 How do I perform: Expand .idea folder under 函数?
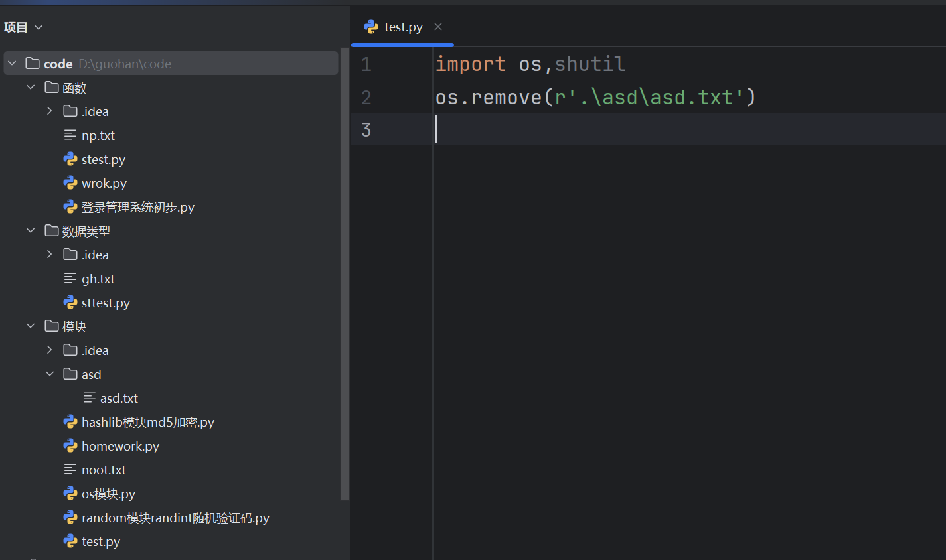click(49, 111)
